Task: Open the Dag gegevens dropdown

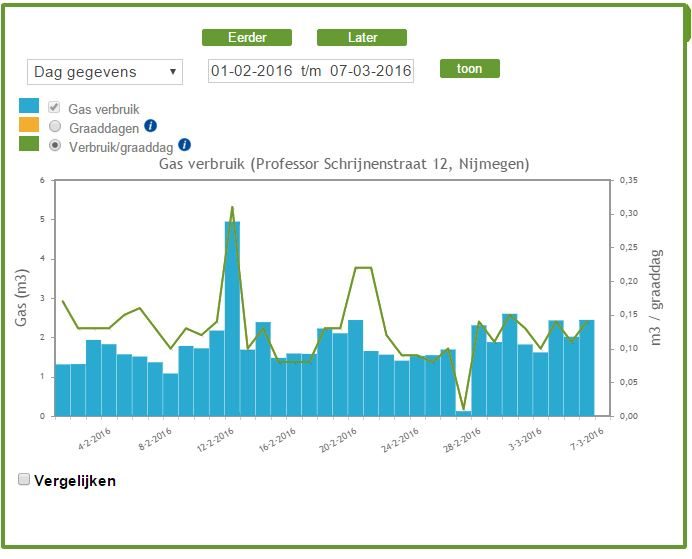Action: click(105, 72)
